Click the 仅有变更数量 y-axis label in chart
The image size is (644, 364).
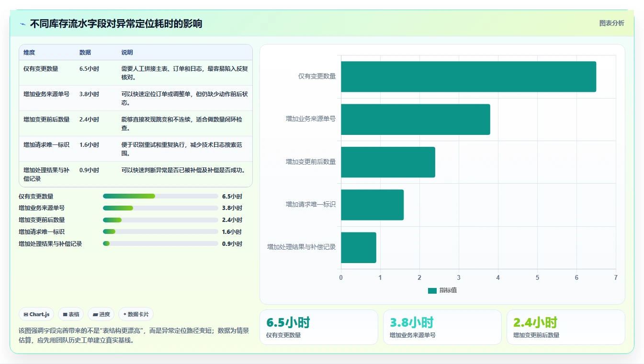click(x=317, y=77)
